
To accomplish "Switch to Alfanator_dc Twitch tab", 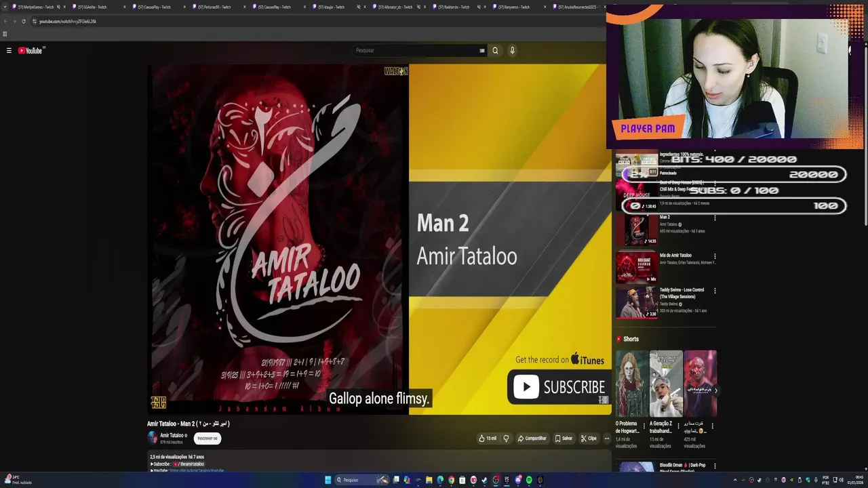I will 398,7.
